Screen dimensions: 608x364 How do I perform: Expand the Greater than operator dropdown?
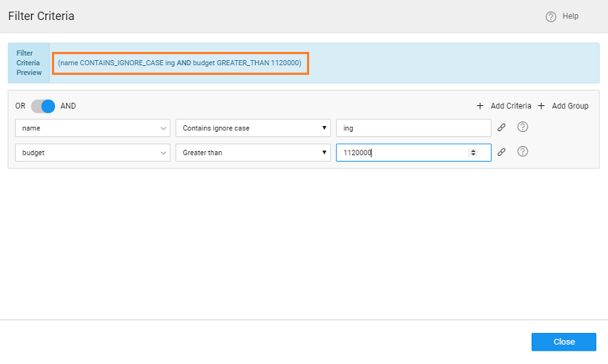[253, 152]
